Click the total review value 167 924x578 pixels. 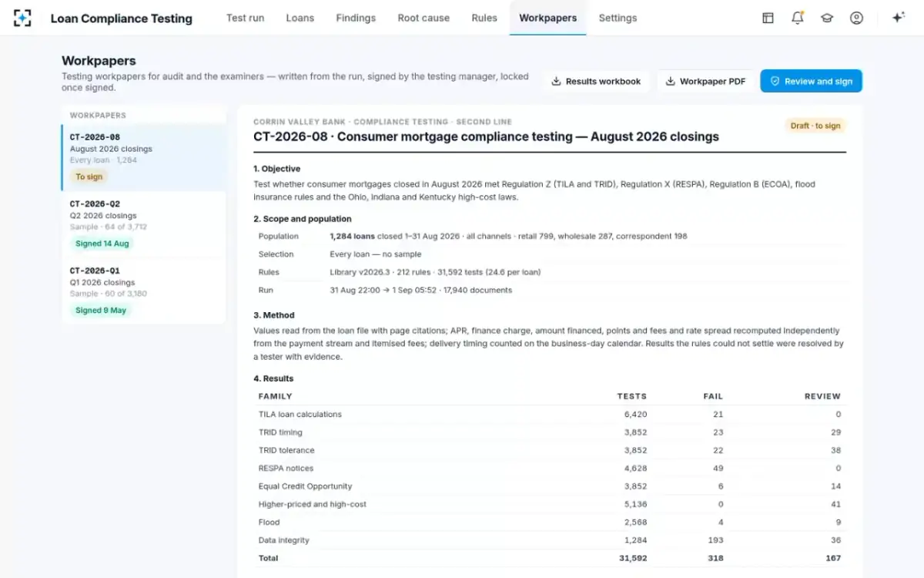(833, 558)
